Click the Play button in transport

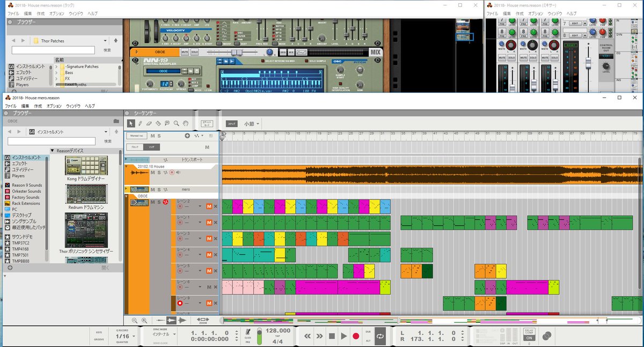coord(344,336)
